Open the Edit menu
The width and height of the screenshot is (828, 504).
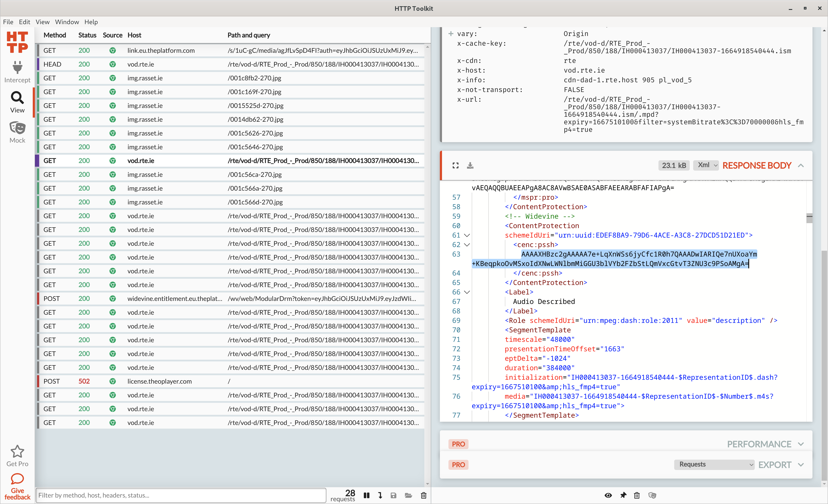coord(24,22)
